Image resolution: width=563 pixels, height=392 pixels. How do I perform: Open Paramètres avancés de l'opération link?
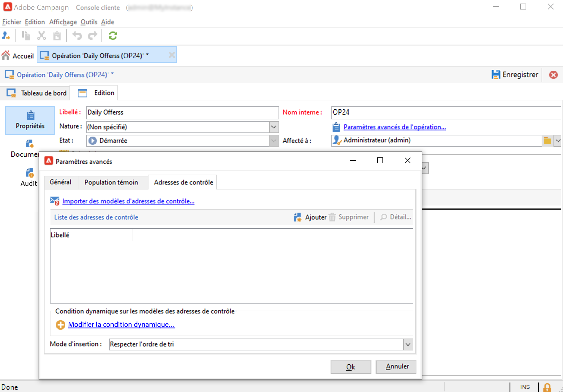[x=395, y=127]
